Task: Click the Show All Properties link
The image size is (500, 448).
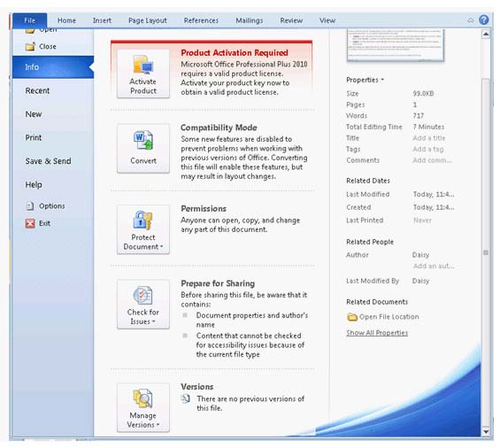Action: (x=377, y=333)
